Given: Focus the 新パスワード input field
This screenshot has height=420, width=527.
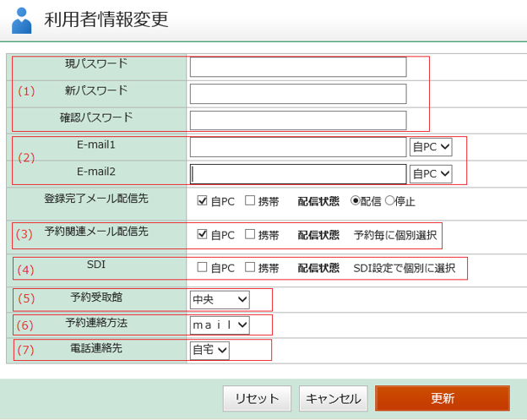Looking at the screenshot, I should (298, 94).
